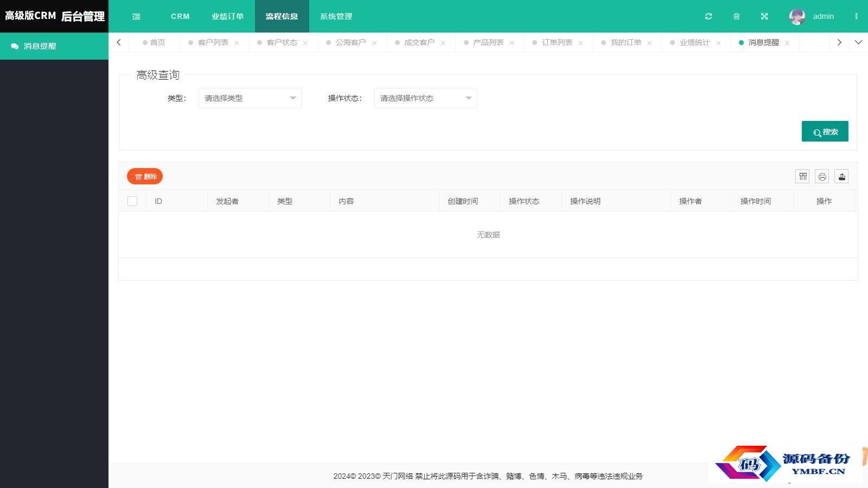Click the 类型 column header
The width and height of the screenshot is (868, 488).
coord(299,201)
